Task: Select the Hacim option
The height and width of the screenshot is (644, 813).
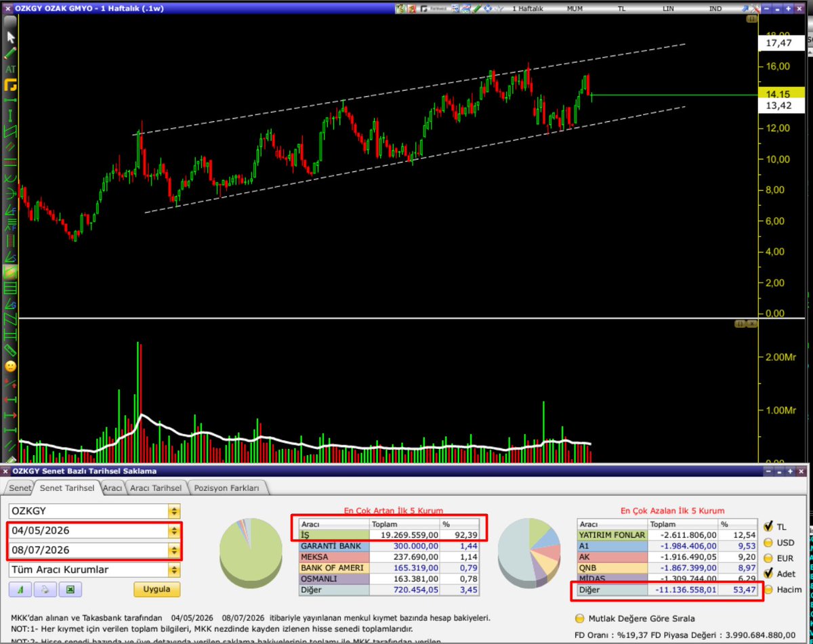Action: (768, 590)
